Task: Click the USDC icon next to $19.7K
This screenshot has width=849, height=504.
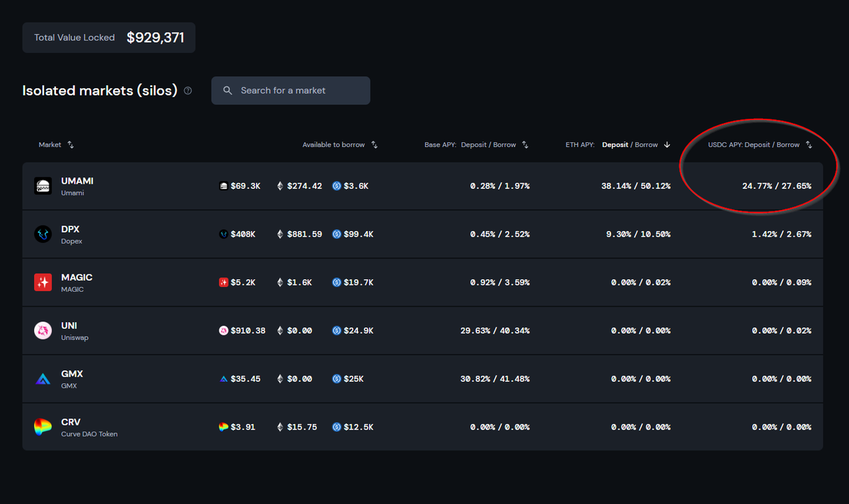Action: click(x=337, y=282)
